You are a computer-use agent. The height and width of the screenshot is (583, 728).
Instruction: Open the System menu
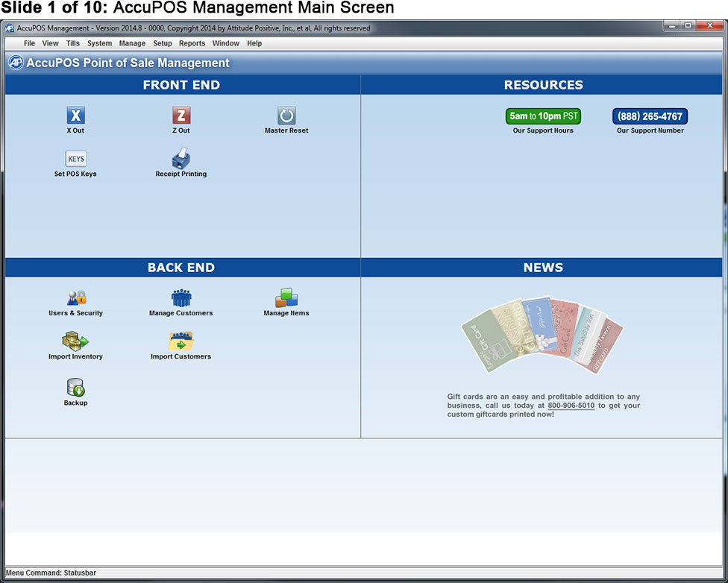[99, 43]
